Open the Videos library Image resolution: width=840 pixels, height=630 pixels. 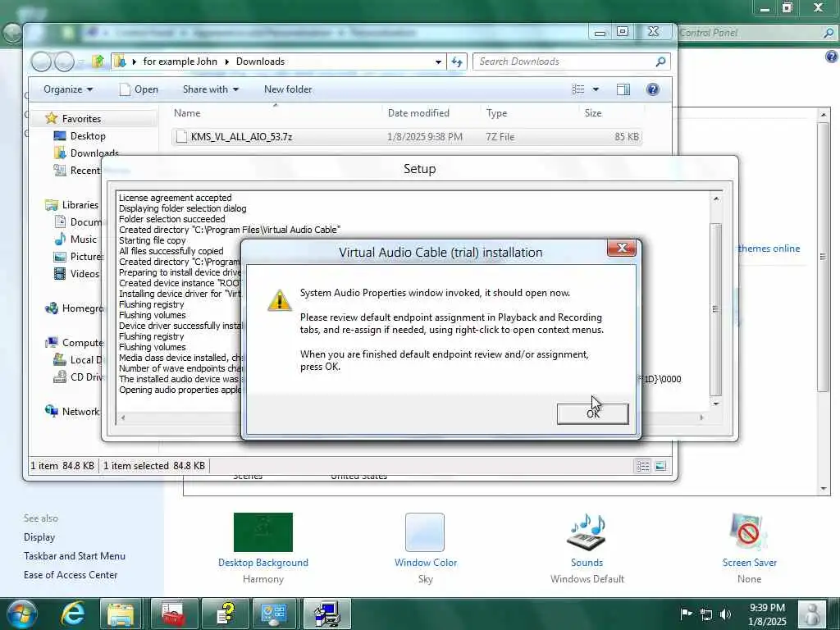84,274
